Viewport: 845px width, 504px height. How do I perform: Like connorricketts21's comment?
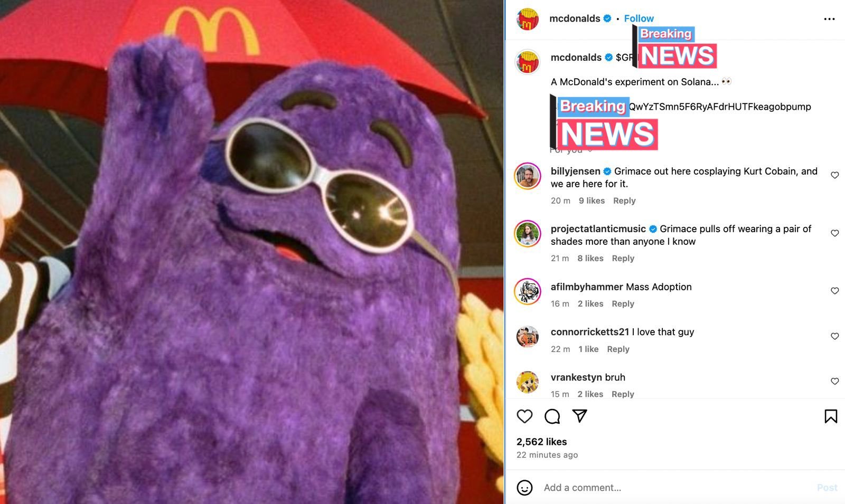[x=834, y=336]
